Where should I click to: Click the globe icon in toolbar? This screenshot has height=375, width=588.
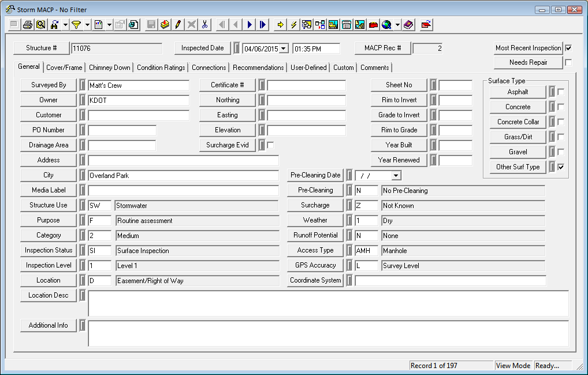tap(386, 24)
